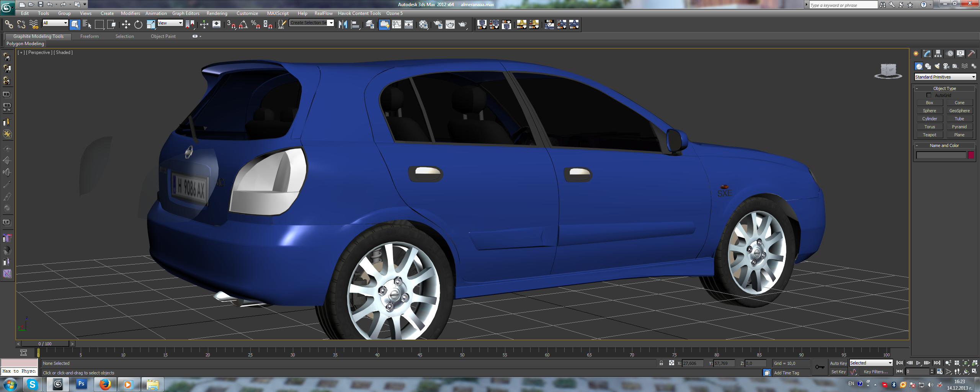The image size is (980, 392).
Task: Open the Modifiers menu
Action: coord(130,13)
